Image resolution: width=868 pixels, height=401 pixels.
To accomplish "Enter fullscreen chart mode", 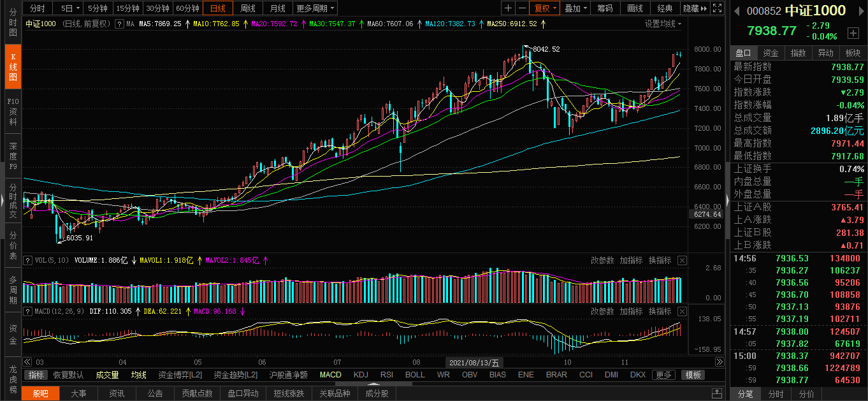I will point(718,8).
